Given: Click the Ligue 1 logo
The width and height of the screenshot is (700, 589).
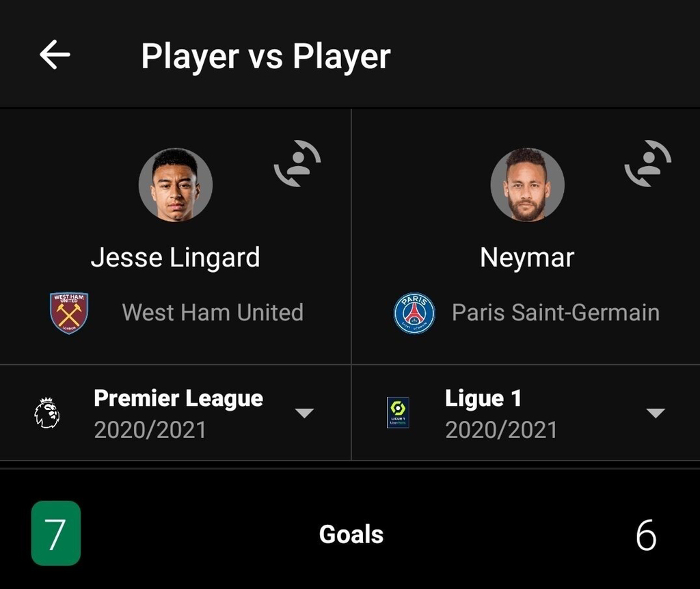Looking at the screenshot, I should 398,413.
